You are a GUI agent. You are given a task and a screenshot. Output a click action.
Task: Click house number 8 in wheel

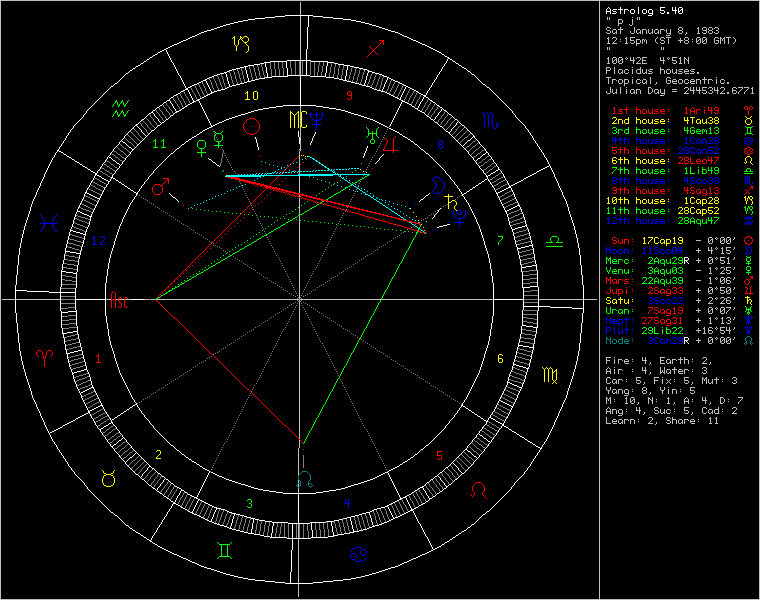click(440, 144)
